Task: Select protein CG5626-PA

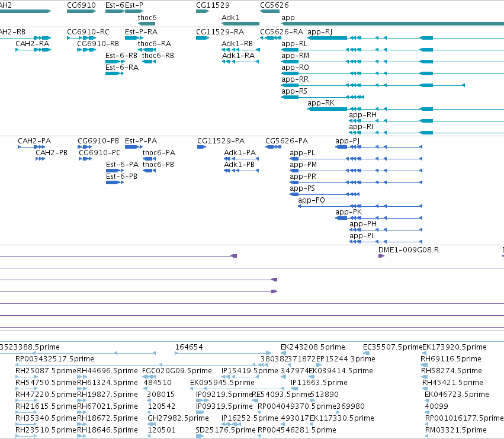Action: coord(287,141)
